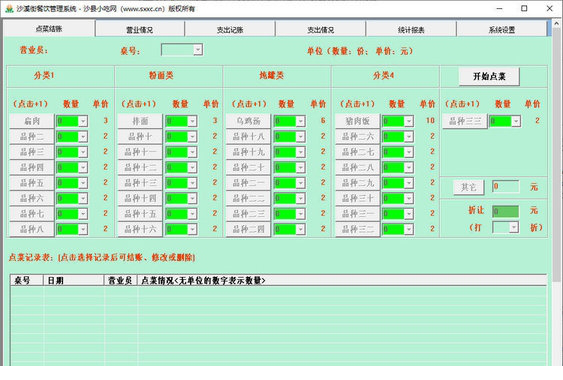
Task: Click the 其它 button
Action: coord(469,187)
